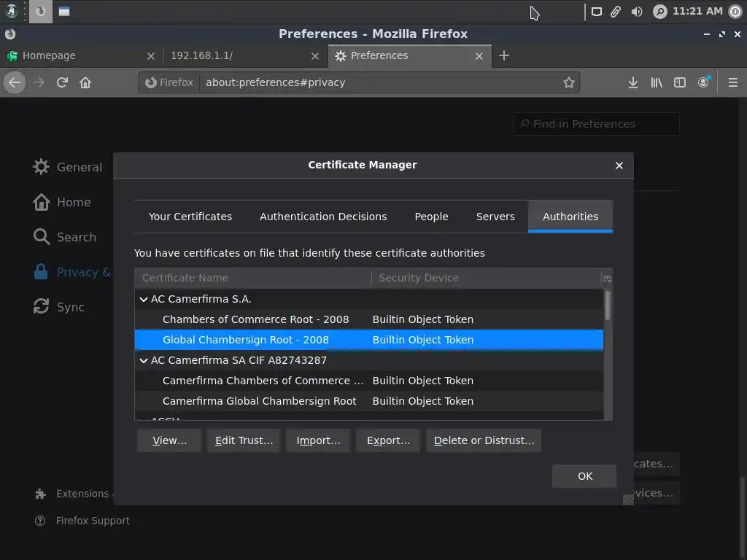Click the certificate list scrollbar thumb
Screen dimensions: 747x560
[x=608, y=306]
